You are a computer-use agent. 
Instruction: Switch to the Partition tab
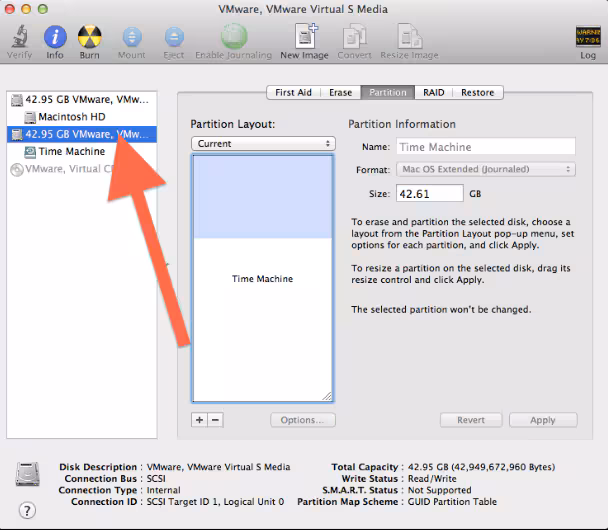(x=388, y=93)
